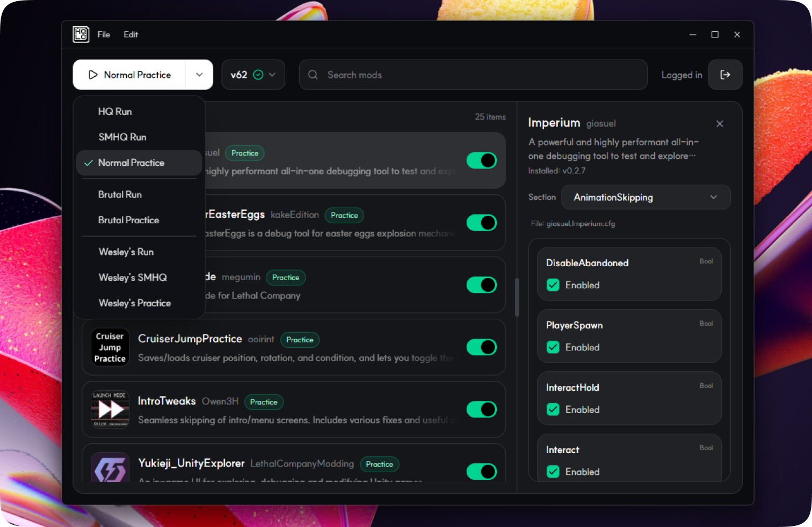The image size is (812, 527).
Task: Select Brutal Practice profile
Action: [139, 221]
